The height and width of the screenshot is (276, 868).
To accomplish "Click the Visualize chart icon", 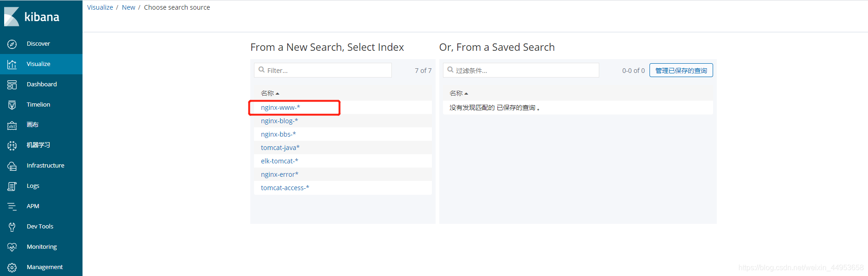I will [12, 64].
